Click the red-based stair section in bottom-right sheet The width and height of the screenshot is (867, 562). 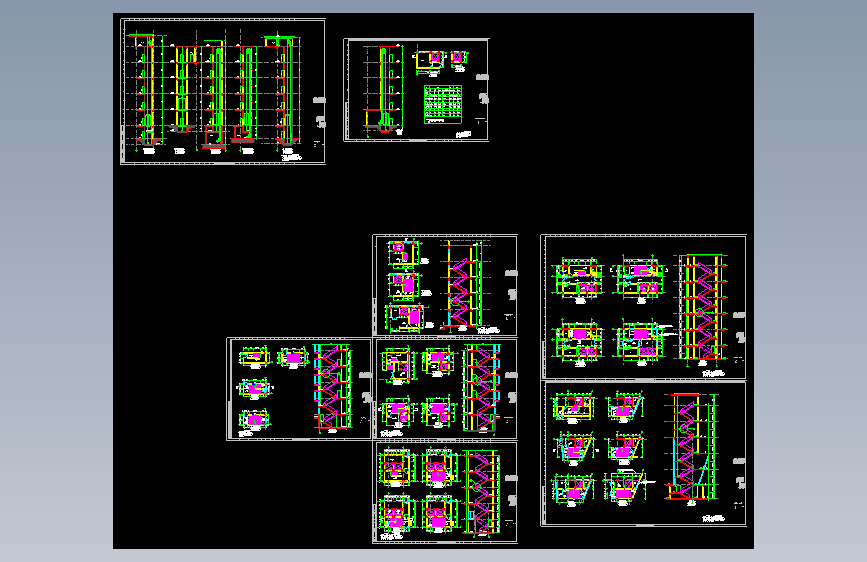click(691, 447)
